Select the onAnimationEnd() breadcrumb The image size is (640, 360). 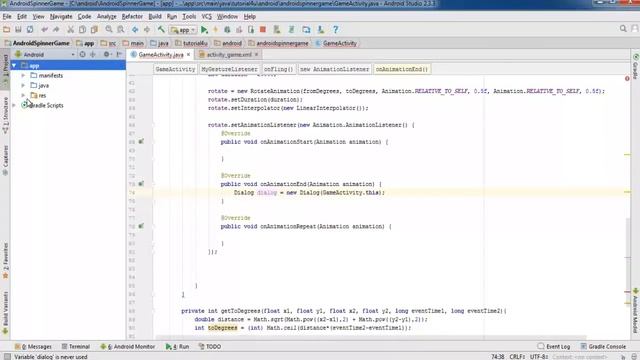(402, 69)
